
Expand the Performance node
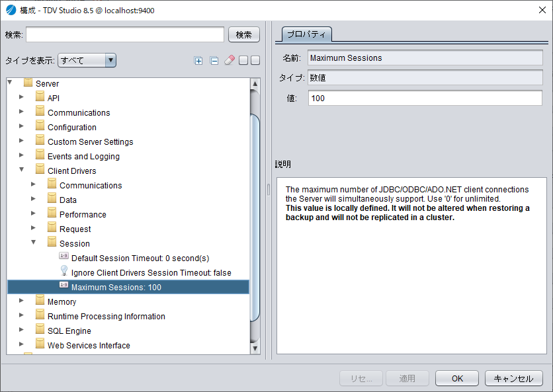pos(33,213)
